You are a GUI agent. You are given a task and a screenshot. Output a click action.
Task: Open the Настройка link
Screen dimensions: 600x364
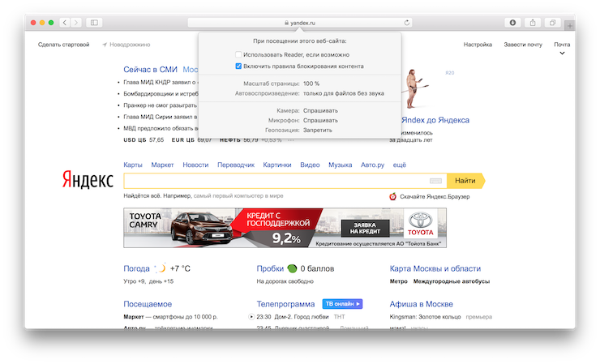[478, 45]
